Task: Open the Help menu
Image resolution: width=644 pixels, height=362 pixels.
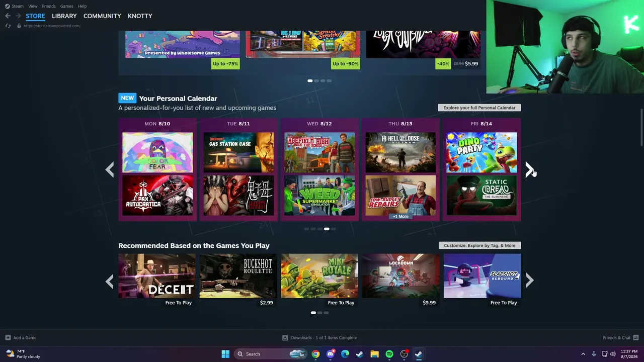Action: [83, 6]
